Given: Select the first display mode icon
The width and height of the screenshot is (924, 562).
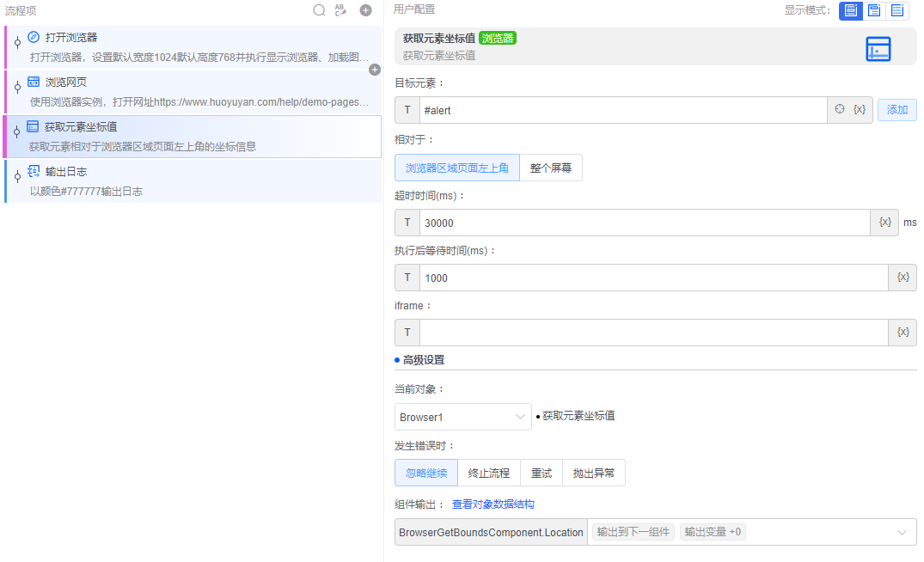Looking at the screenshot, I should 850,11.
